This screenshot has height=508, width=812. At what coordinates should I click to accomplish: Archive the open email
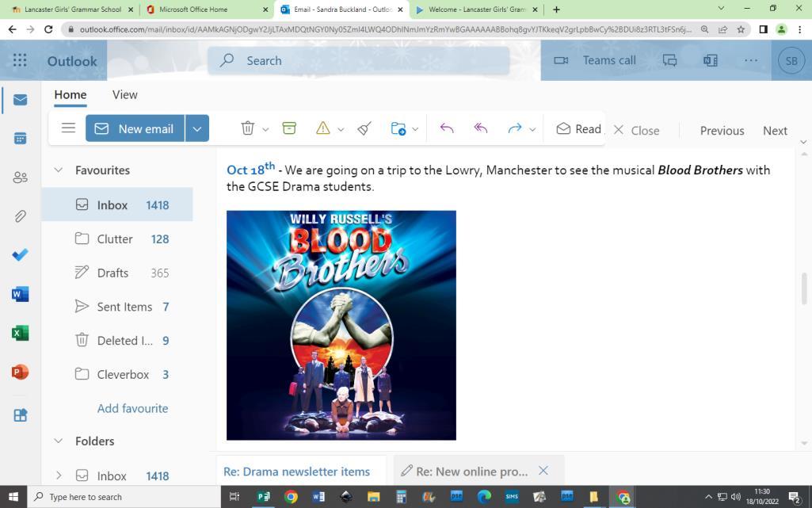(x=289, y=128)
